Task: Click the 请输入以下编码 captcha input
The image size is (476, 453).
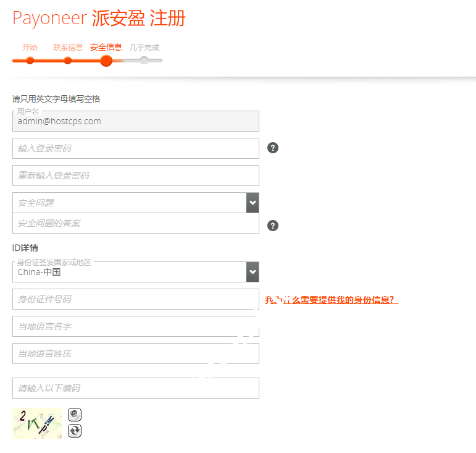Action: click(x=135, y=388)
